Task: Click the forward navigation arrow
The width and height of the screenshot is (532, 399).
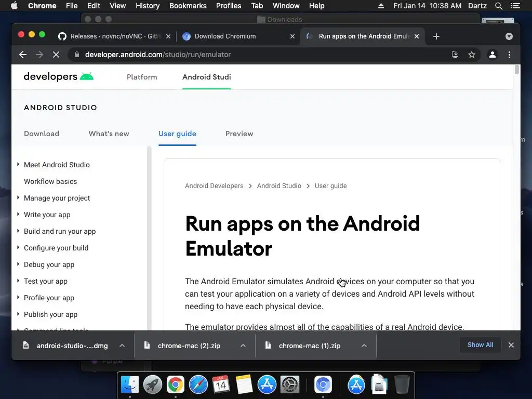Action: [39, 55]
